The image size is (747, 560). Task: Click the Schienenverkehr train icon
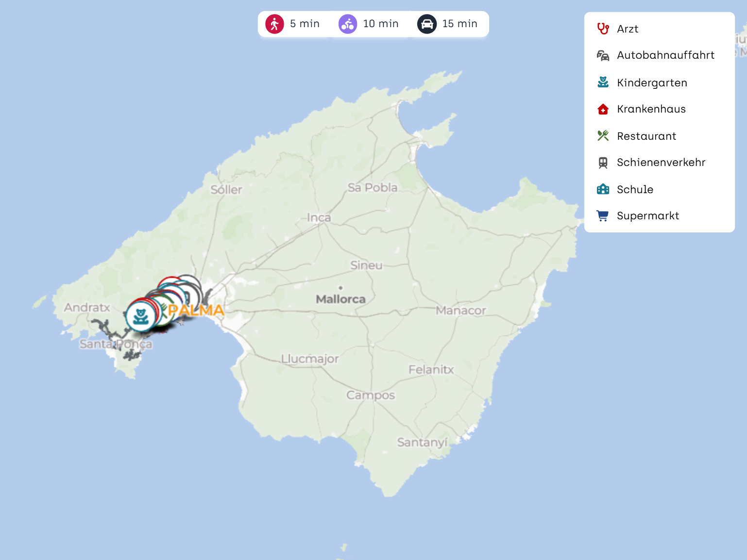(x=603, y=163)
